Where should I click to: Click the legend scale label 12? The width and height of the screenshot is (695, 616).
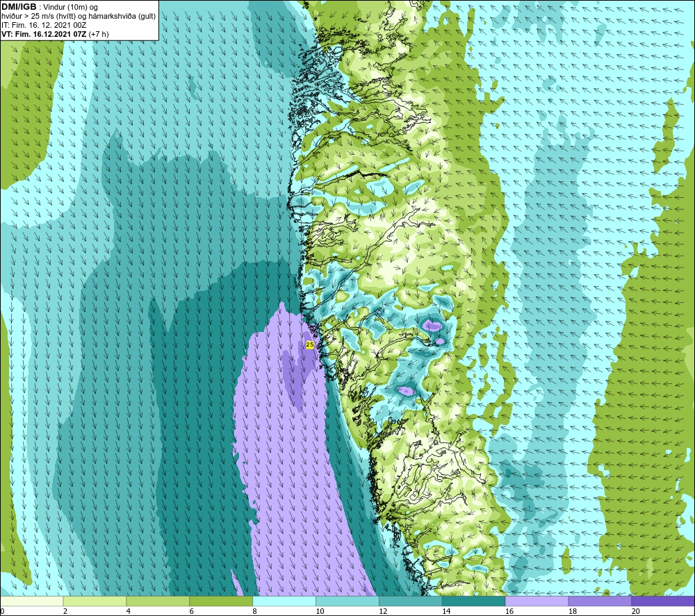coord(383,611)
